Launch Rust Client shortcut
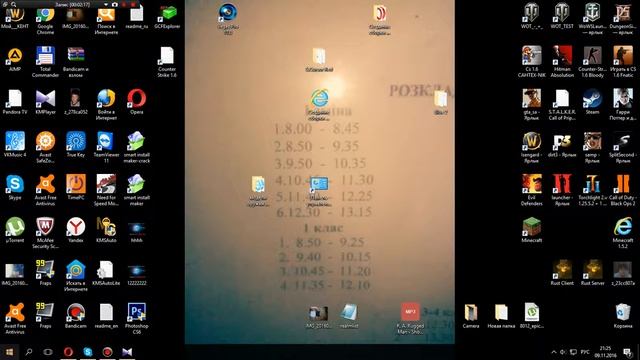This screenshot has height=360, width=640. [562, 273]
